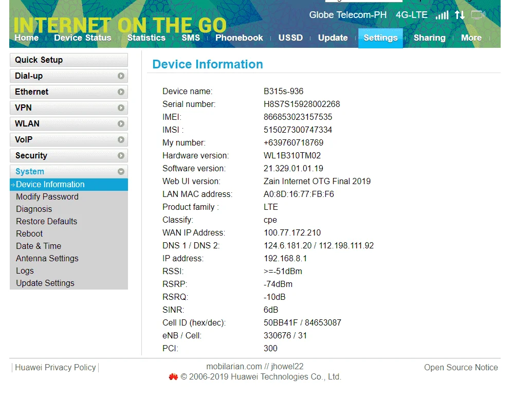Click LAN MAC address A0:8D:16:77:FB:F6
This screenshot has width=532, height=414.
pyautogui.click(x=299, y=194)
